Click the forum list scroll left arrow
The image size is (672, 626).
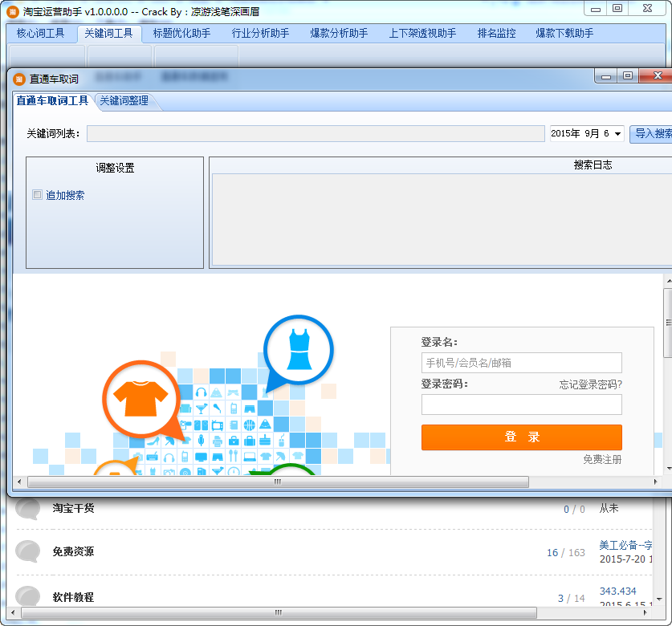13,612
